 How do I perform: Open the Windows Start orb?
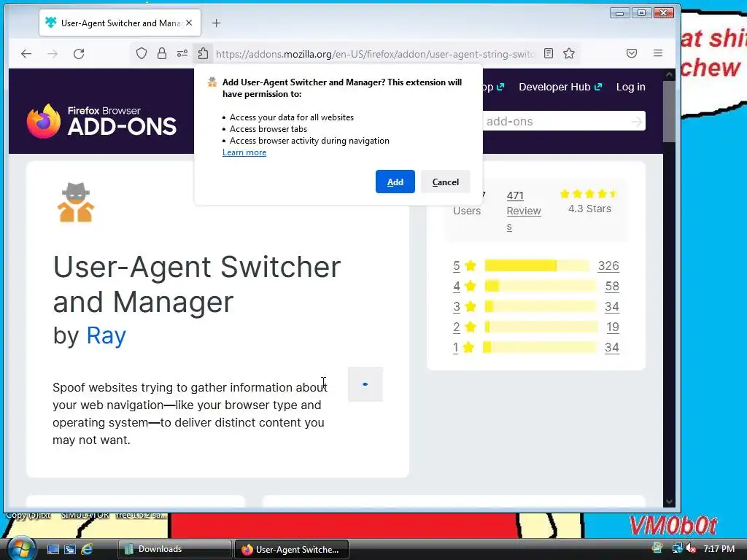tap(20, 549)
